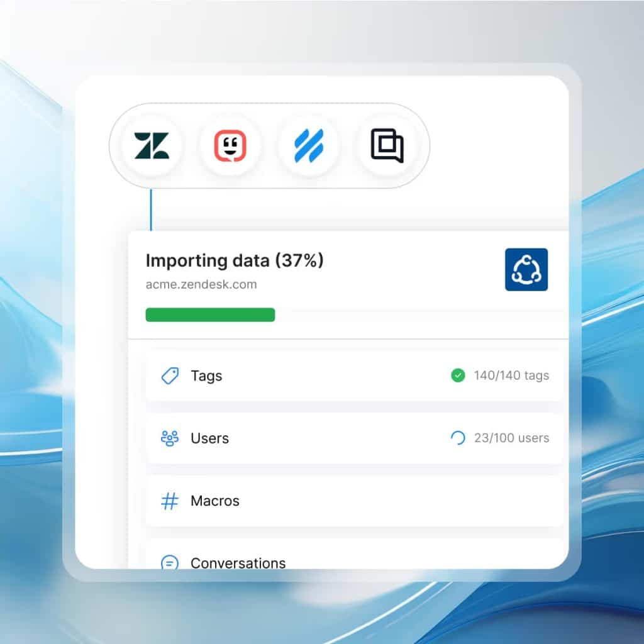Viewport: 644px width, 644px height.
Task: Select the Conversations row label
Action: [238, 562]
